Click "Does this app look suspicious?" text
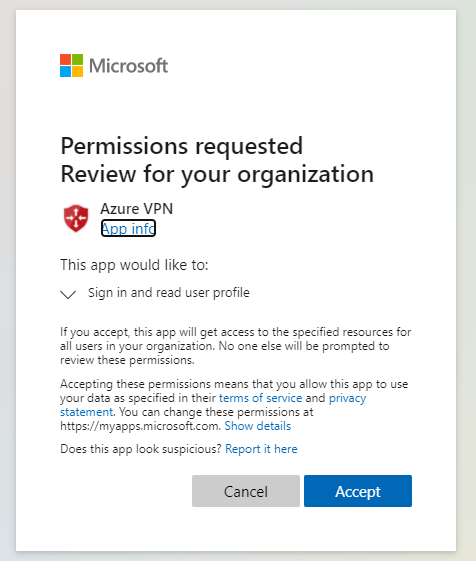This screenshot has width=476, height=561. point(141,449)
